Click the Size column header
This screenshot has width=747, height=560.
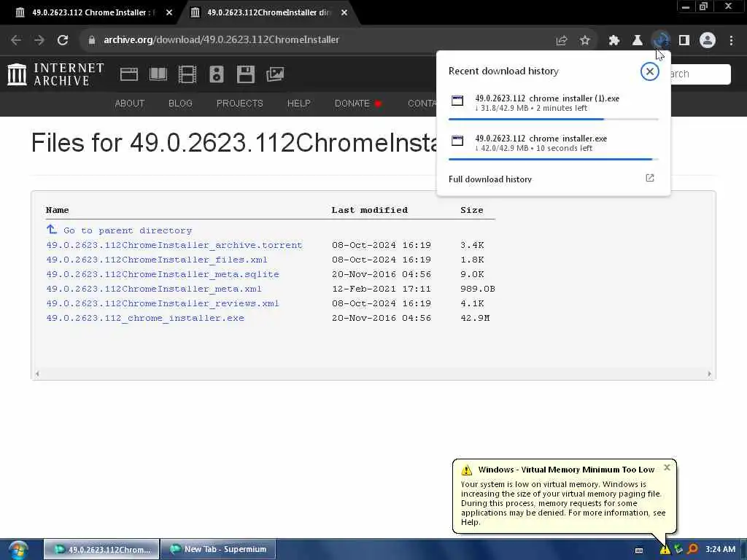[x=472, y=210]
